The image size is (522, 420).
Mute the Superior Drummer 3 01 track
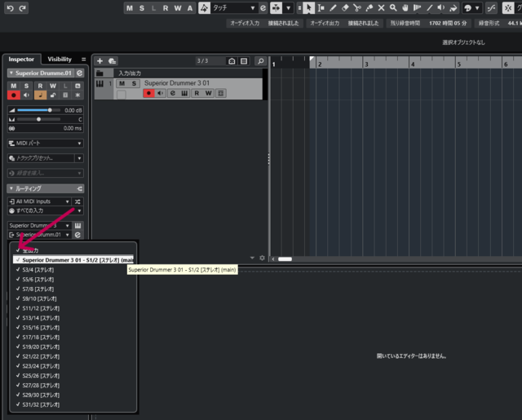(122, 83)
